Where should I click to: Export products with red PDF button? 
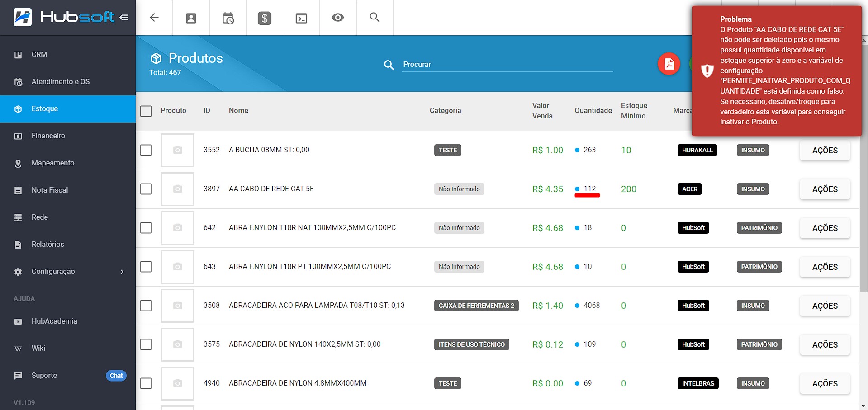click(669, 64)
